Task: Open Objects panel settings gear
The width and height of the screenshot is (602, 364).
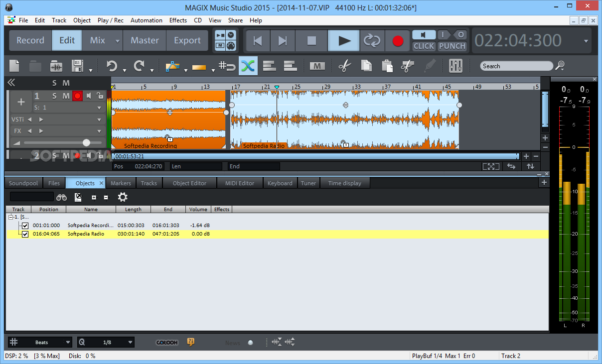Action: [123, 197]
